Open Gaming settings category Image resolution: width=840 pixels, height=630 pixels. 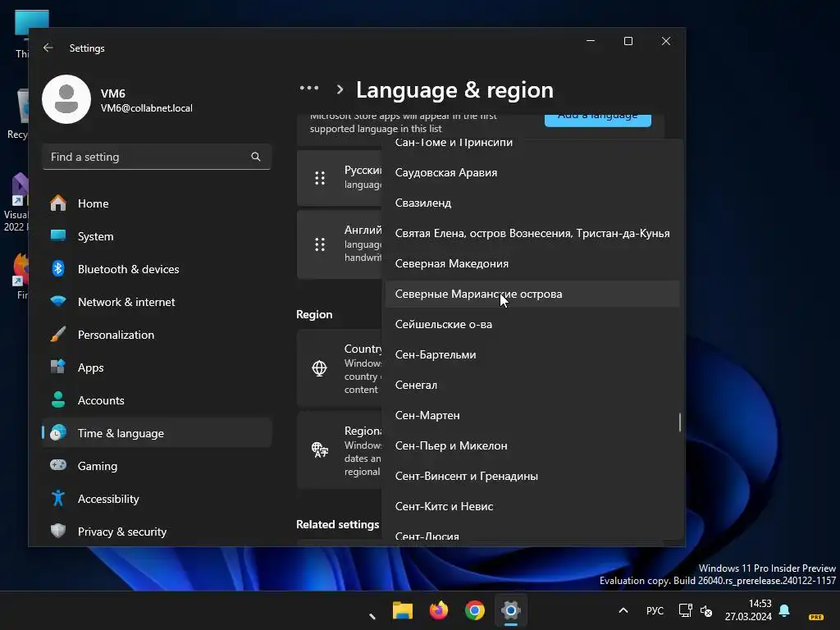coord(157,465)
